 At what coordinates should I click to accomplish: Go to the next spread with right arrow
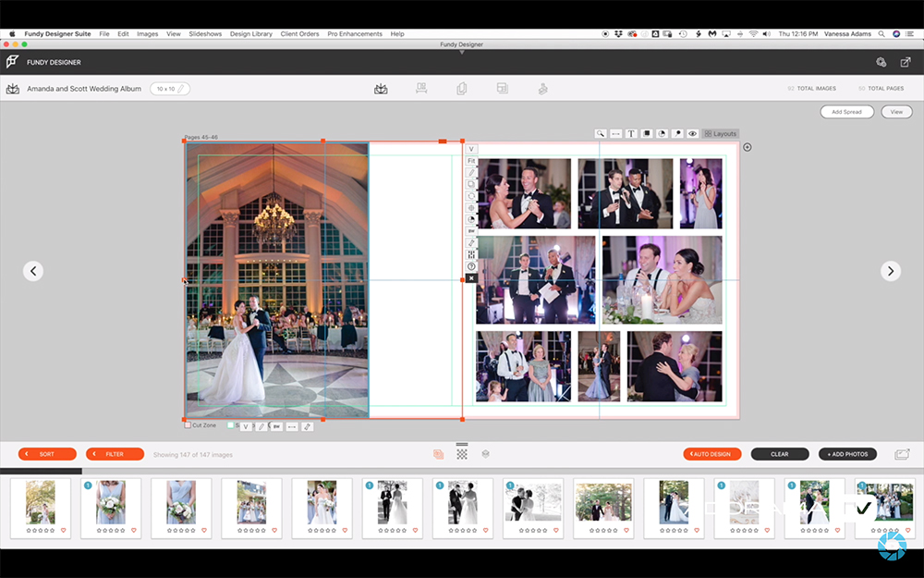(890, 271)
